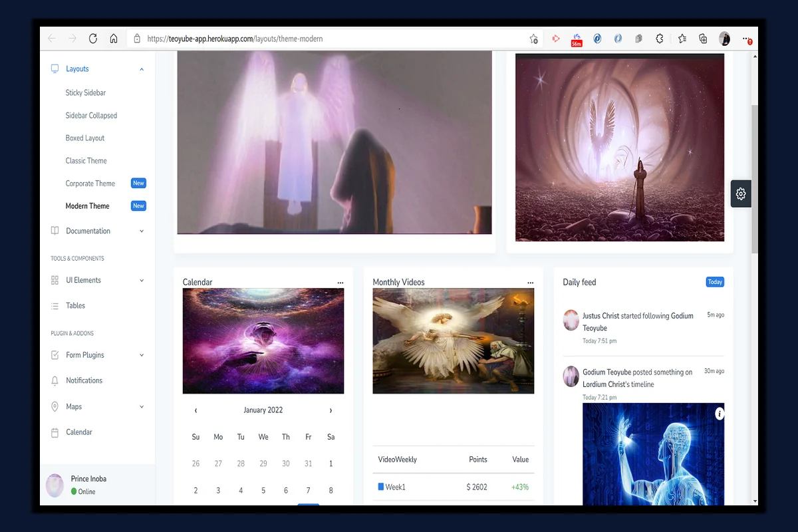The image size is (798, 532).
Task: Click the page vertical scrollbar thumb
Action: point(755,178)
